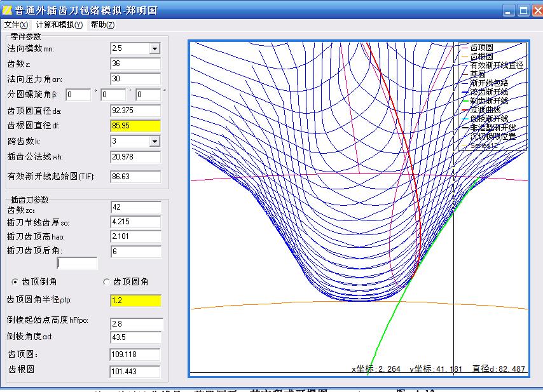543x392 pixels.
Task: Click the 基圆 legend entry
Action: tap(474, 74)
